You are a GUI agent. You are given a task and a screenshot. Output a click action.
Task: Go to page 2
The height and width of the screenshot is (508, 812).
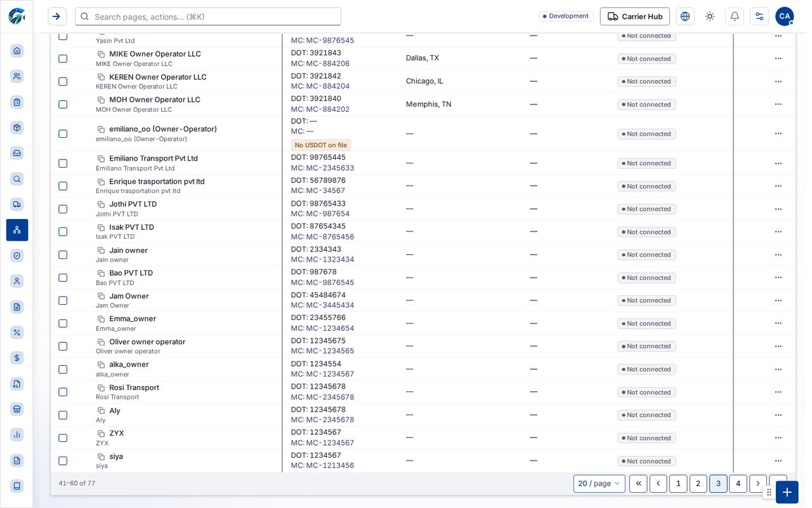(x=698, y=484)
